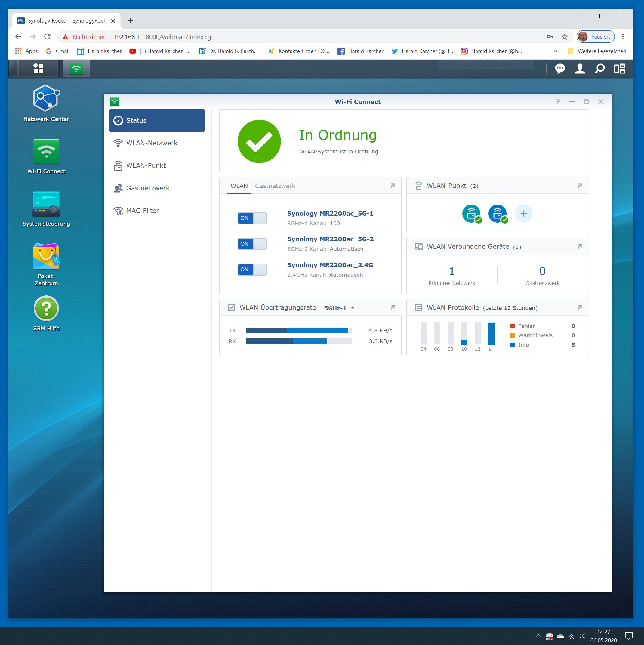Open the SRM search magnifier icon
The height and width of the screenshot is (645, 644).
599,68
